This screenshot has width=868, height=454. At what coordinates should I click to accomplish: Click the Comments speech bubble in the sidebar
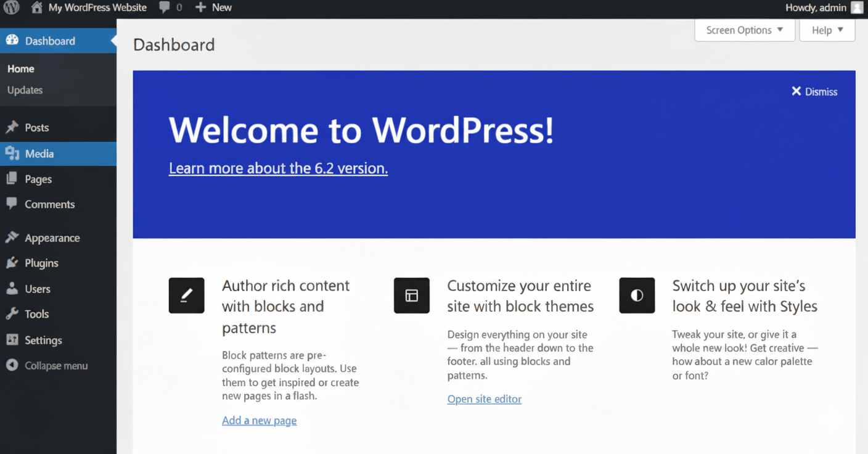pyautogui.click(x=14, y=204)
